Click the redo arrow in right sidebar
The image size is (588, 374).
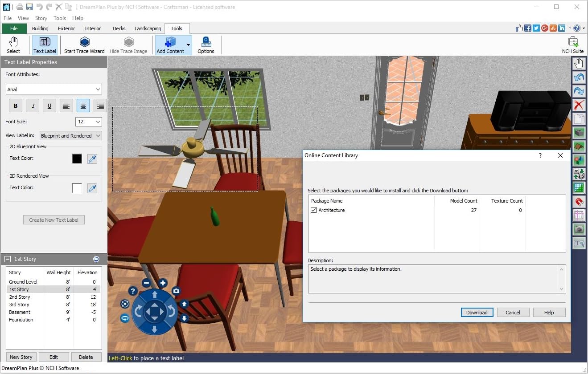tap(579, 91)
